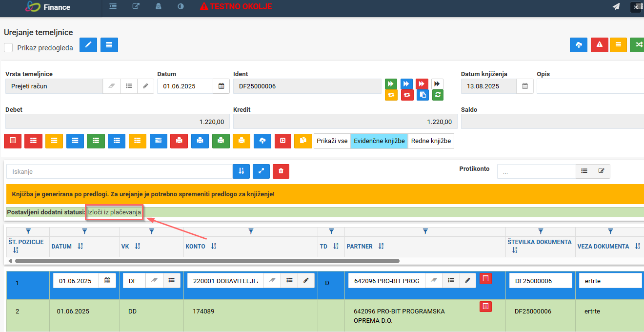Click the Finance logo in the header
Image resolution: width=644 pixels, height=332 pixels.
pos(47,7)
